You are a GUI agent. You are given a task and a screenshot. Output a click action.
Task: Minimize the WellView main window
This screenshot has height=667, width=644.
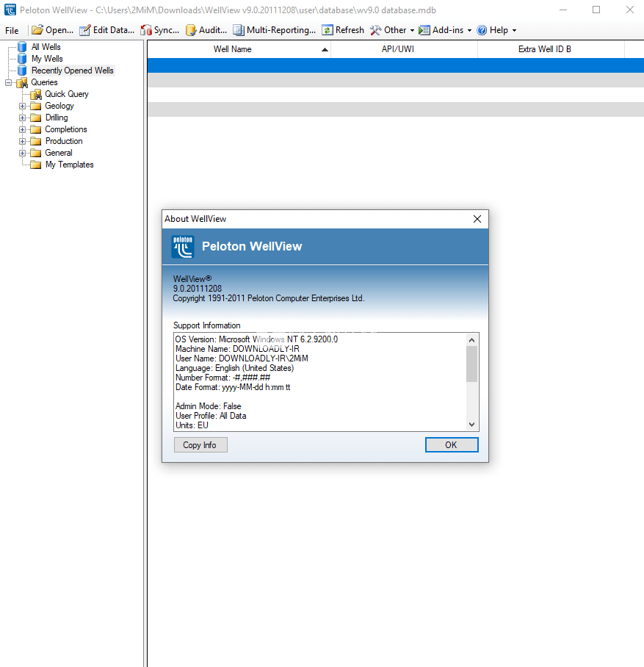pos(563,10)
